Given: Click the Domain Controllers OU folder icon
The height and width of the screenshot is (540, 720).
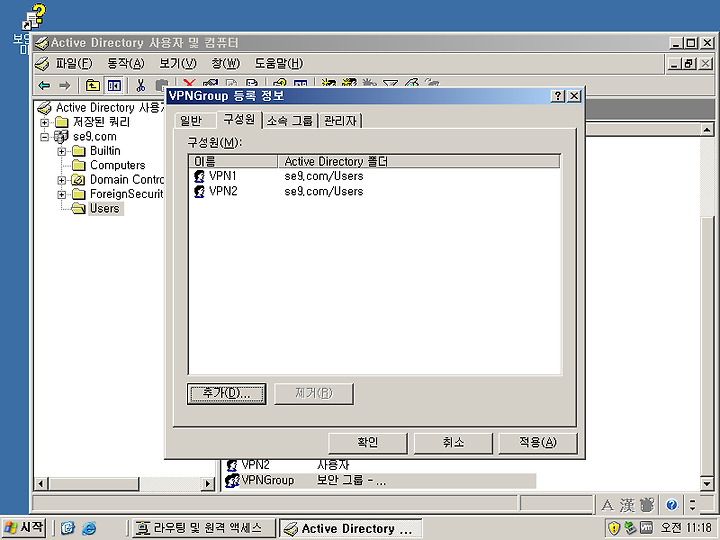Looking at the screenshot, I should 79,180.
